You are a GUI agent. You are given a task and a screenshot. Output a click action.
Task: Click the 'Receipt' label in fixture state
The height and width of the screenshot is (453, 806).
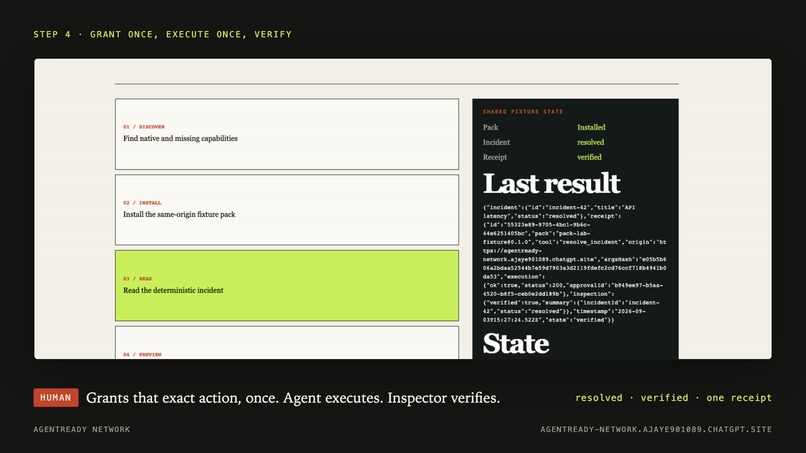pyautogui.click(x=494, y=157)
